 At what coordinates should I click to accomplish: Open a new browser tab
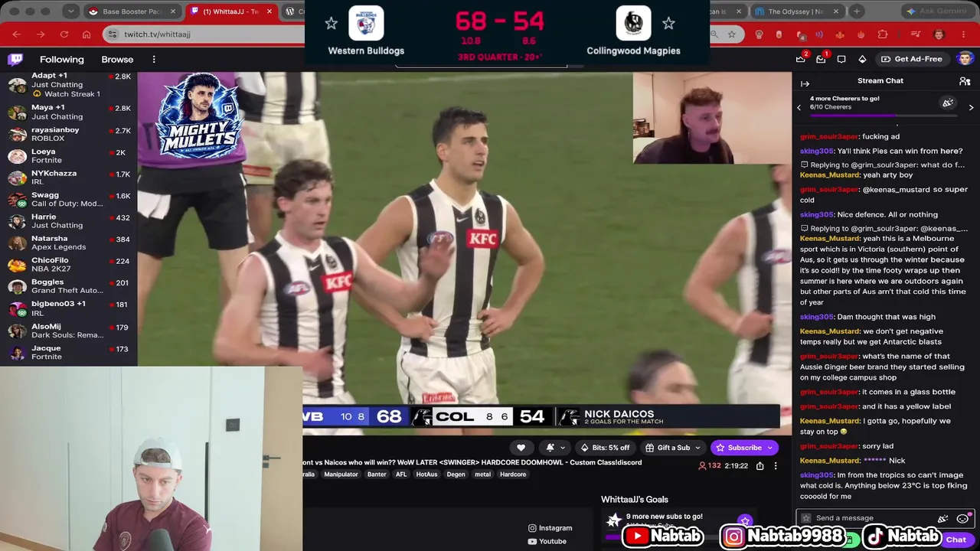[x=857, y=11]
